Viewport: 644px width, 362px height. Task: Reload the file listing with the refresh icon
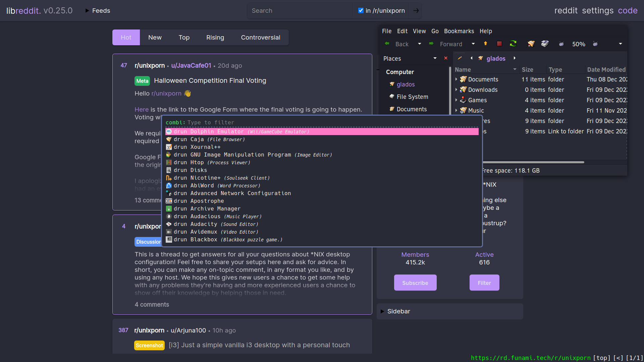point(513,44)
